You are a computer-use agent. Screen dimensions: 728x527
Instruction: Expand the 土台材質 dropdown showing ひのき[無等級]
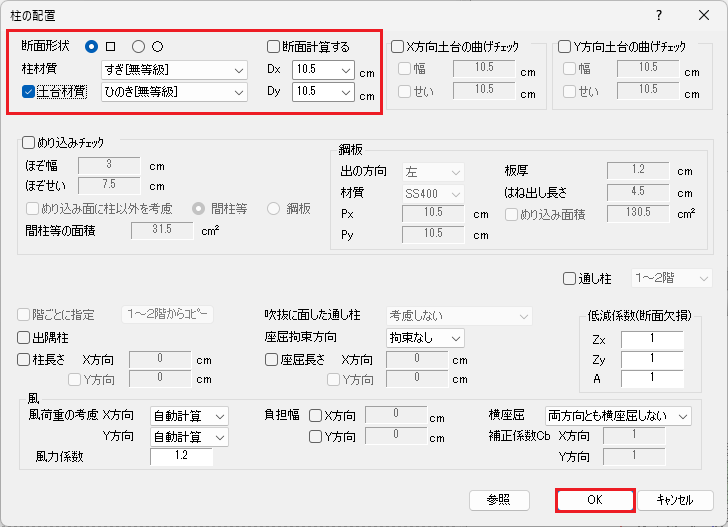coord(174,92)
